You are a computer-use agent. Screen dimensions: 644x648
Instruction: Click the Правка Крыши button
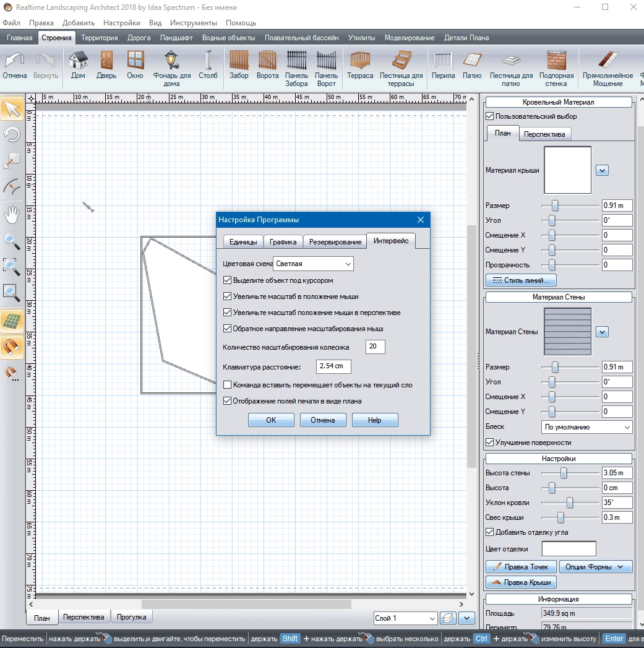point(521,582)
